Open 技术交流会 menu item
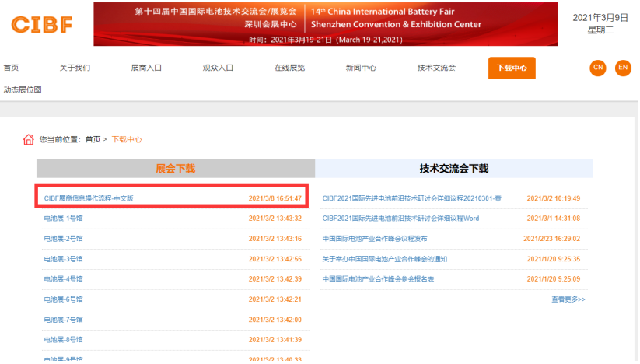The width and height of the screenshot is (640, 364). click(436, 68)
